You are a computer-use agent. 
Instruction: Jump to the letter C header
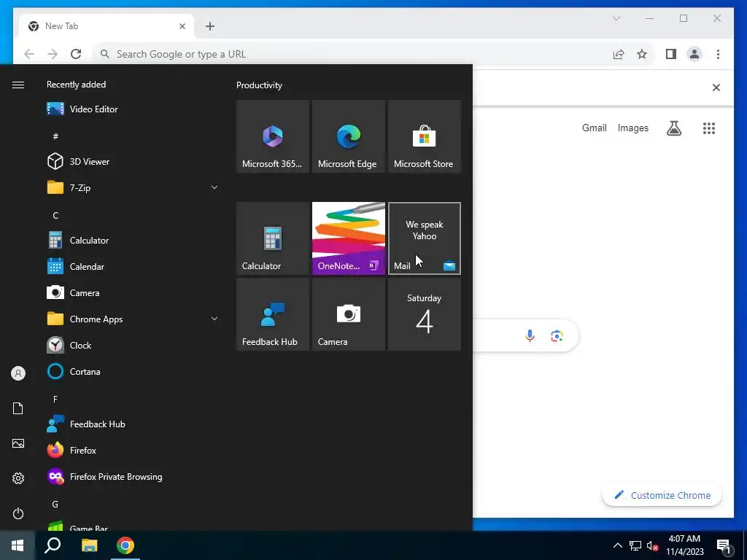[x=55, y=216]
